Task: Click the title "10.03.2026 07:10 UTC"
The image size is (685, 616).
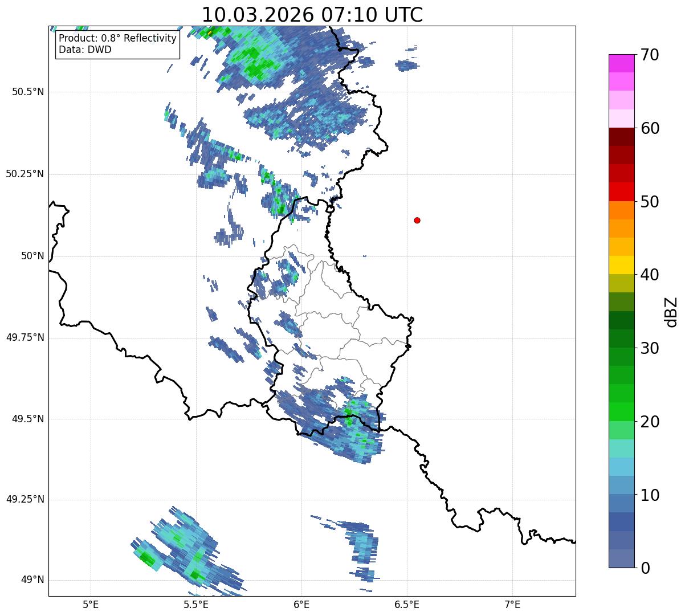Action: (x=312, y=14)
